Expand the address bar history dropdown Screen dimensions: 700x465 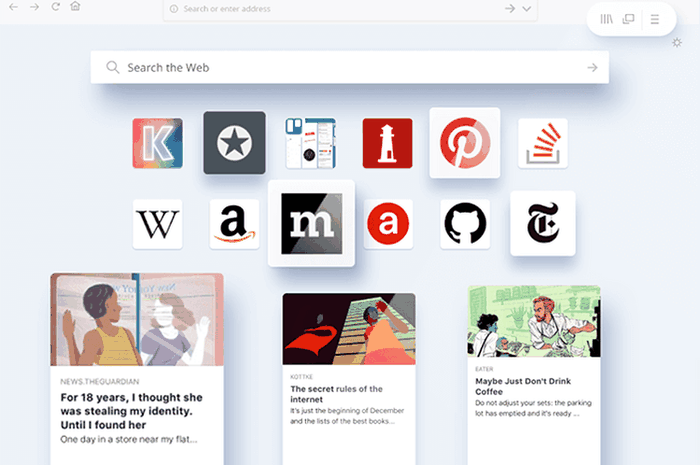[527, 8]
